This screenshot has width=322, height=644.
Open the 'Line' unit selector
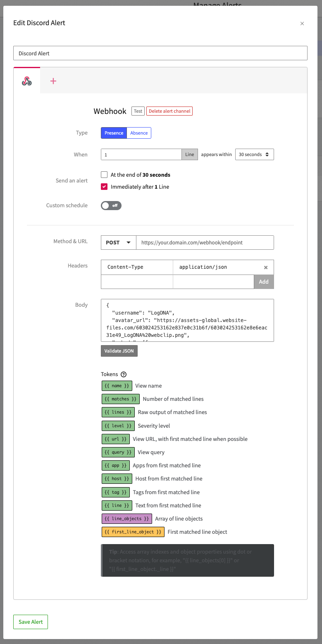point(189,154)
